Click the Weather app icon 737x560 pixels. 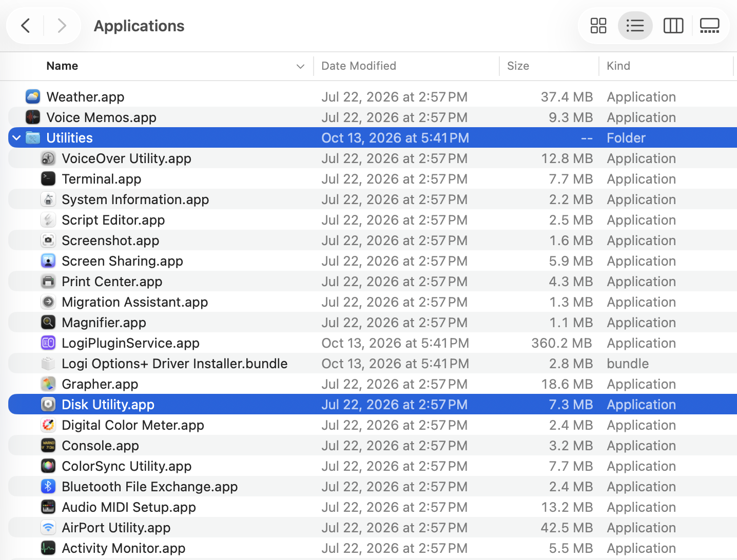(33, 96)
